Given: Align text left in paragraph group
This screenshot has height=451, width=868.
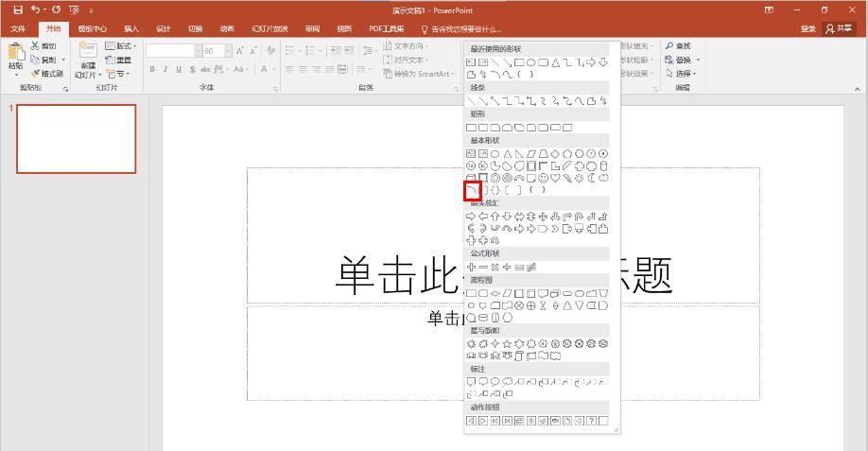Looking at the screenshot, I should coord(290,69).
